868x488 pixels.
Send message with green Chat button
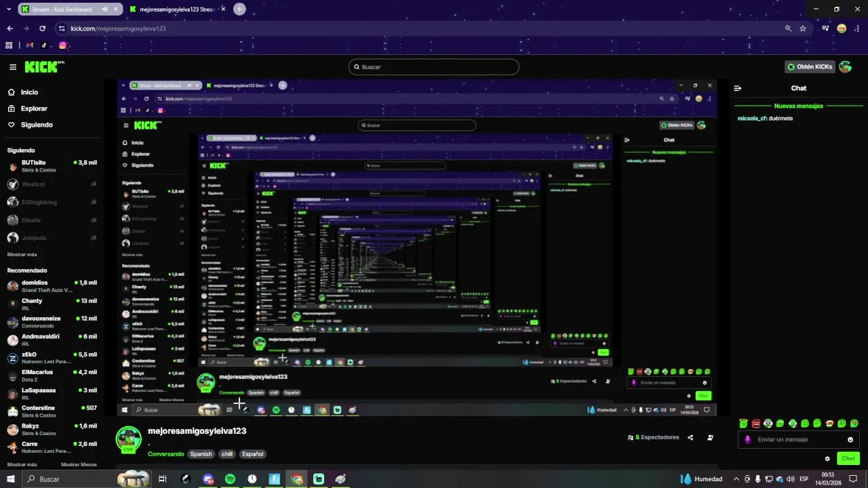point(848,459)
